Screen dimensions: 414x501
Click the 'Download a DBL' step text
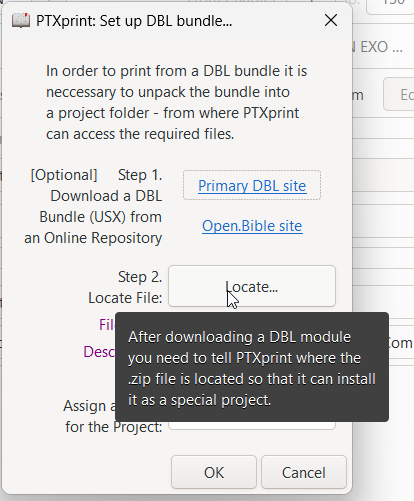(x=106, y=196)
